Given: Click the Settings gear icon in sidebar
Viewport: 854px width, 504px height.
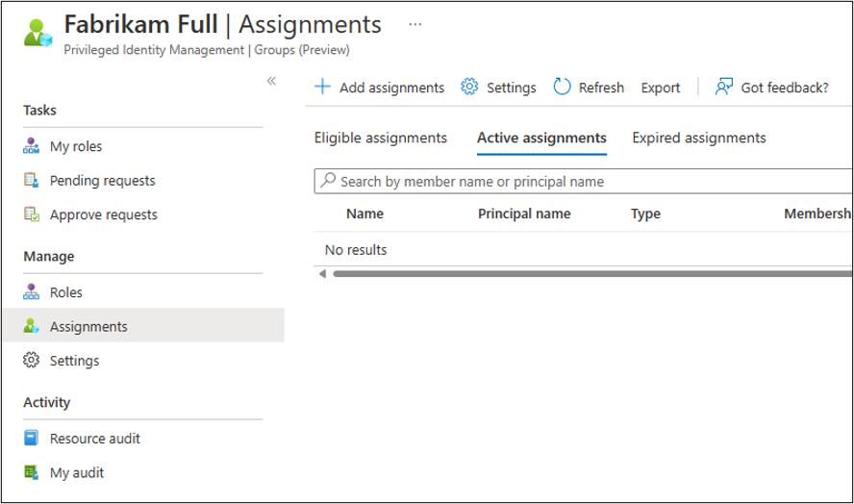Looking at the screenshot, I should [32, 361].
